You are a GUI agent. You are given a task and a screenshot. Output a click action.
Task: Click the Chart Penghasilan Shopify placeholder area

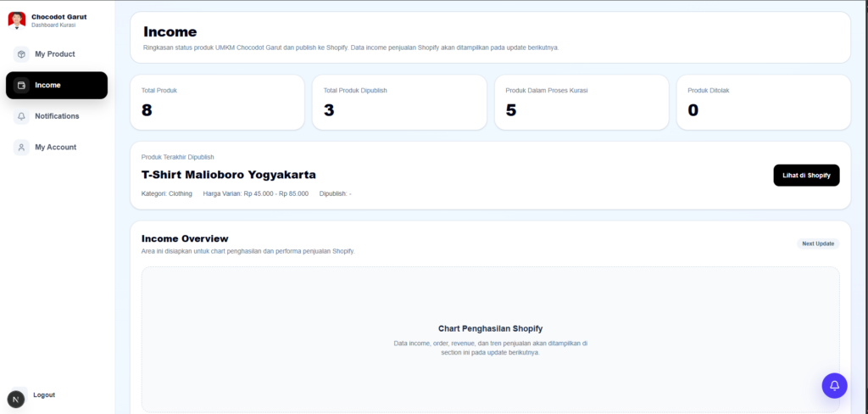coord(490,339)
